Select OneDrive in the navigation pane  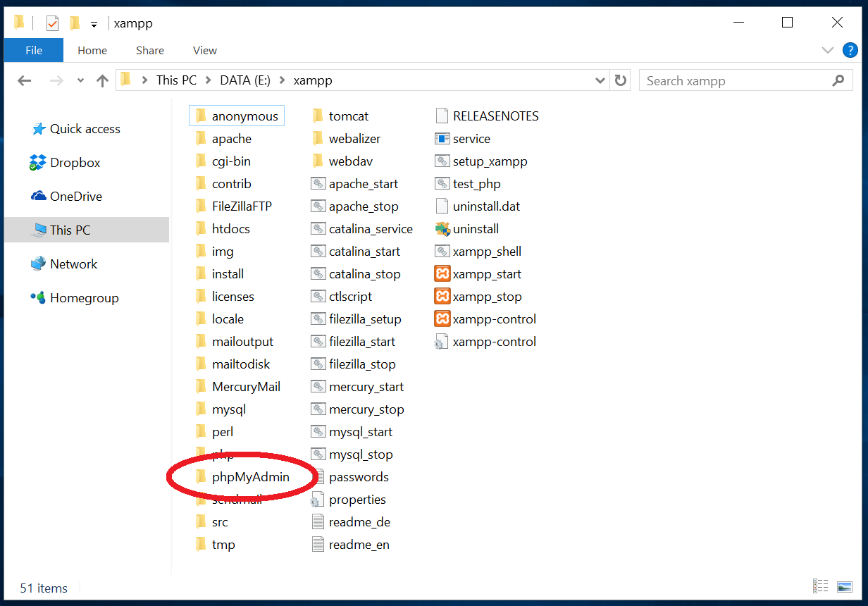[66, 197]
